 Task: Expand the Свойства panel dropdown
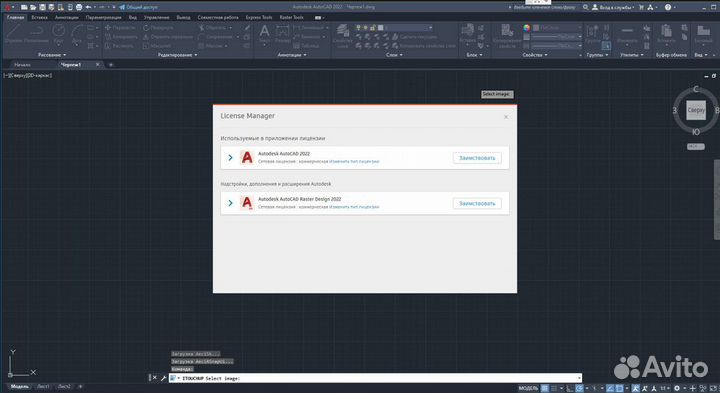[535, 55]
